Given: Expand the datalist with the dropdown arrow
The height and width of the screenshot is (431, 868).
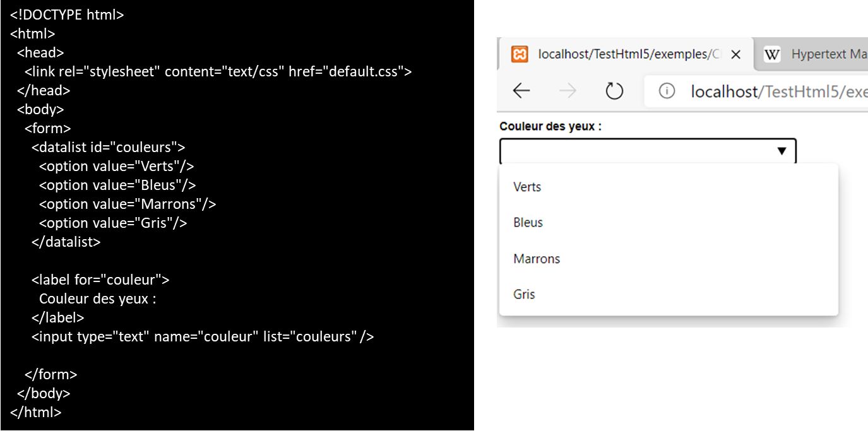Looking at the screenshot, I should [x=782, y=151].
